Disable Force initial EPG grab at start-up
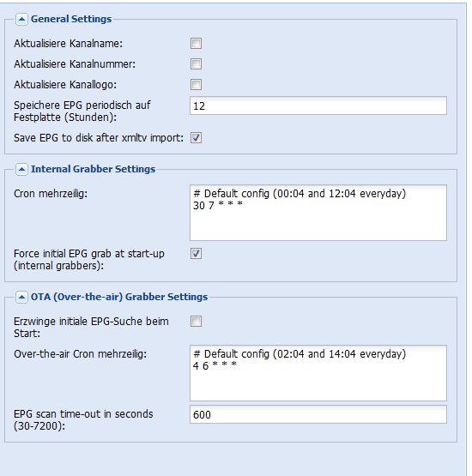Viewport: 472px width, 476px height. (196, 254)
